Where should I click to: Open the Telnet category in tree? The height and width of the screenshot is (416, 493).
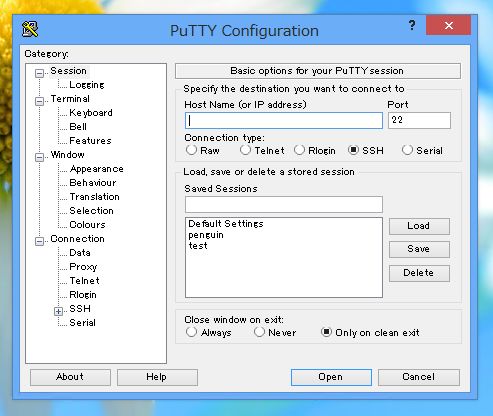point(84,281)
